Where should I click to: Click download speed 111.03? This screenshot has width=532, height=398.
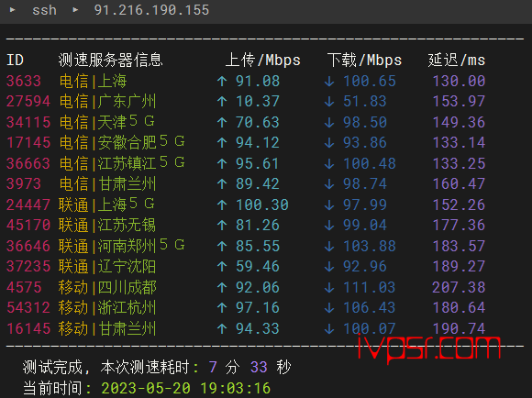[x=370, y=287]
